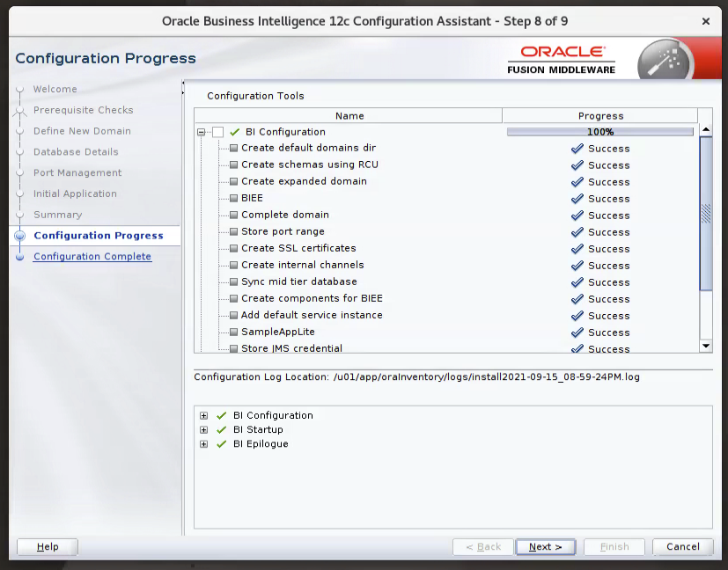Click green checkmark beside BI Startup

coord(222,430)
